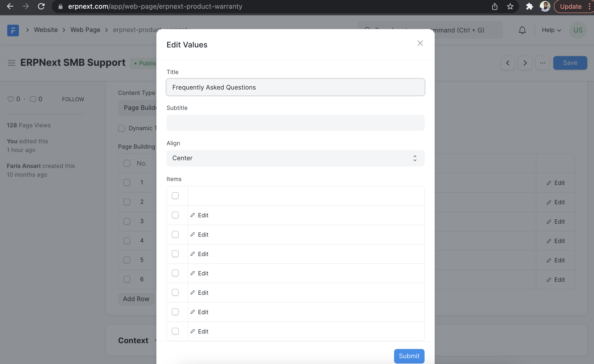Reload the page in browser
The height and width of the screenshot is (364, 594).
(41, 7)
